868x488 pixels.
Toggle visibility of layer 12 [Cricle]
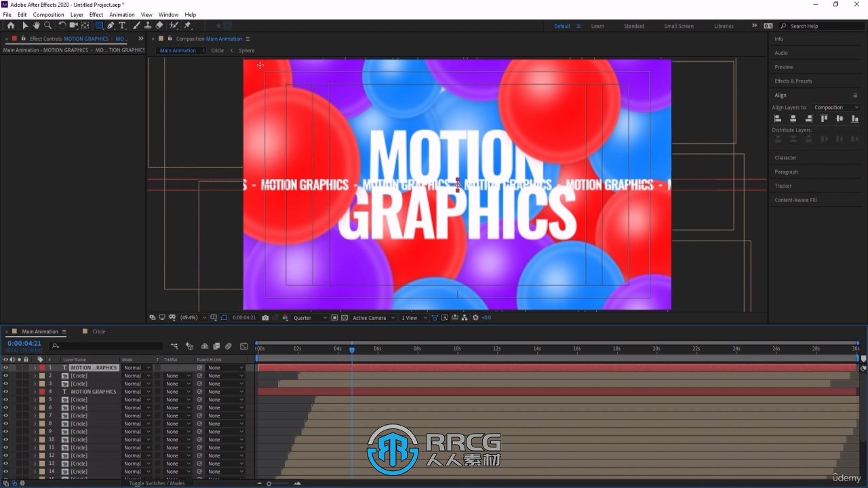[6, 455]
